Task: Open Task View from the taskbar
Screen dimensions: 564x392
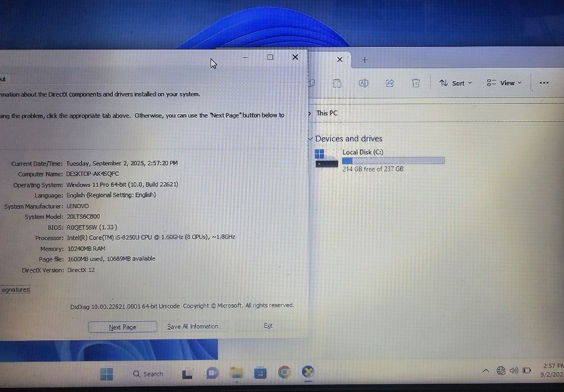Action: tap(187, 374)
